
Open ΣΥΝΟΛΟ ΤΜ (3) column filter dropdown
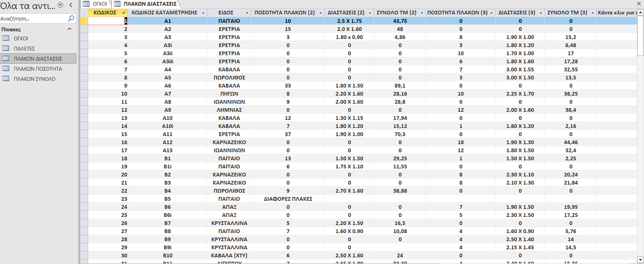point(592,13)
